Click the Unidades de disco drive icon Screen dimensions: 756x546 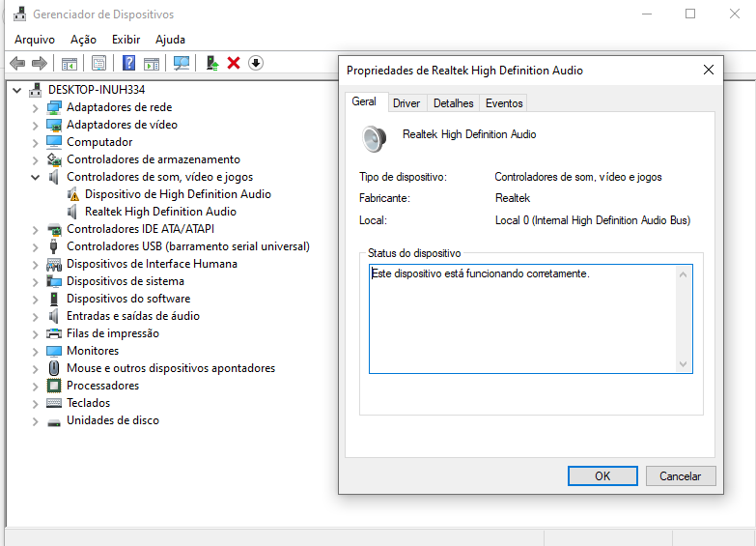[54, 422]
